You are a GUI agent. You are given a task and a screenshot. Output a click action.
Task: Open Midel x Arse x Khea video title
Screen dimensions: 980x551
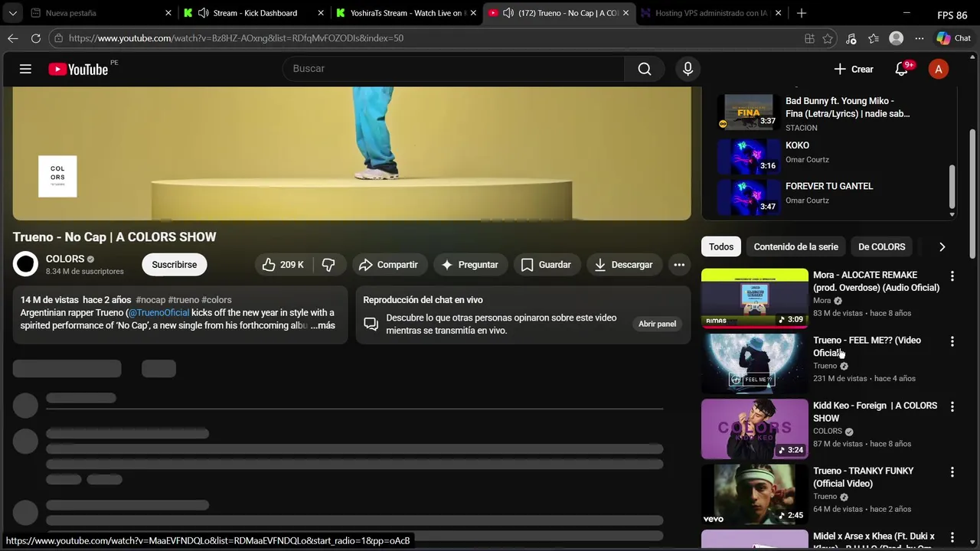pos(874,542)
